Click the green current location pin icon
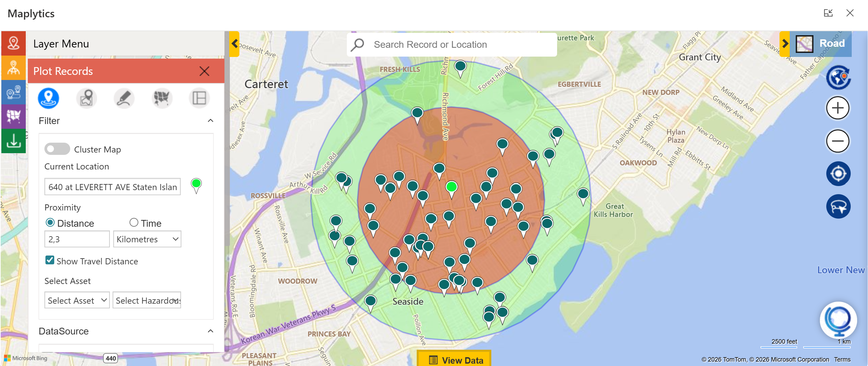Viewport: 868px width, 366px height. pyautogui.click(x=196, y=186)
